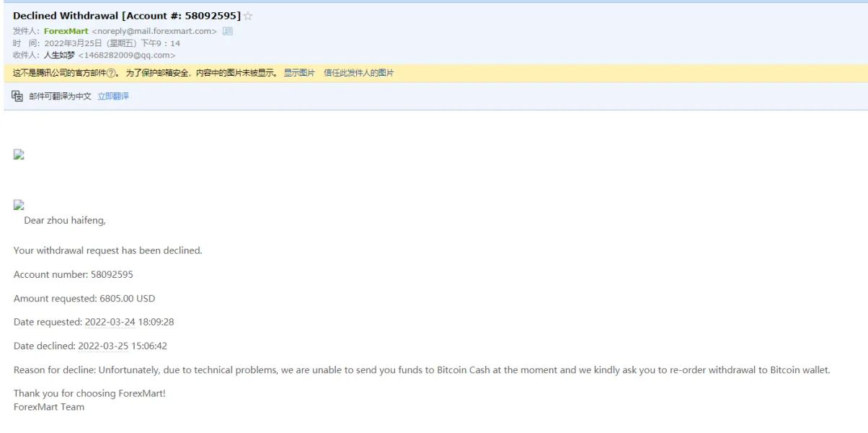Click 立即翻译 to translate the email
The image size is (868, 433).
tap(113, 96)
